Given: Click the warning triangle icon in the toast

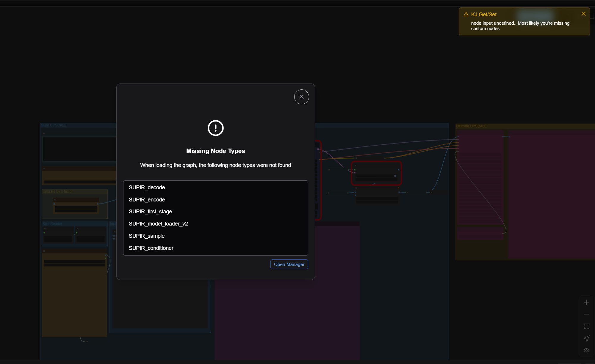Looking at the screenshot, I should coord(466,15).
